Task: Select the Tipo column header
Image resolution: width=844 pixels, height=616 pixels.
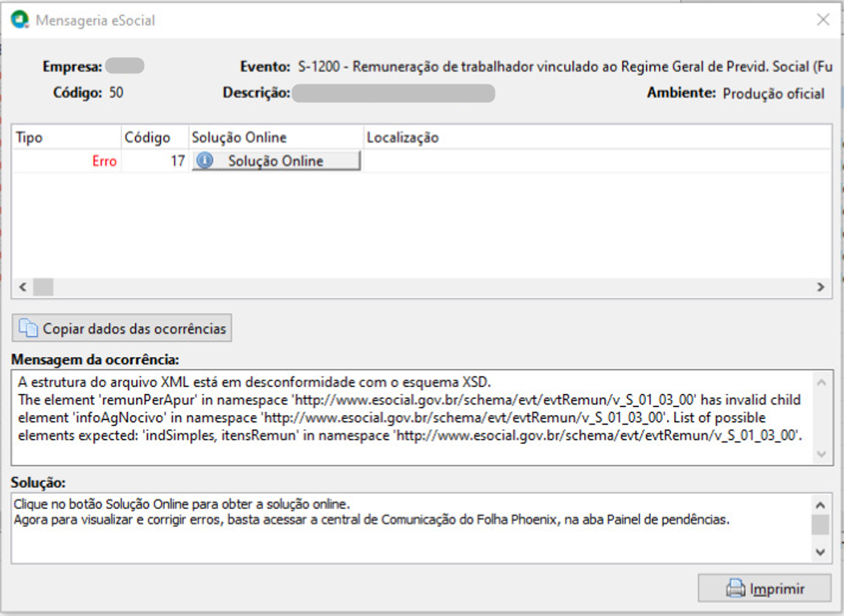Action: [x=67, y=138]
